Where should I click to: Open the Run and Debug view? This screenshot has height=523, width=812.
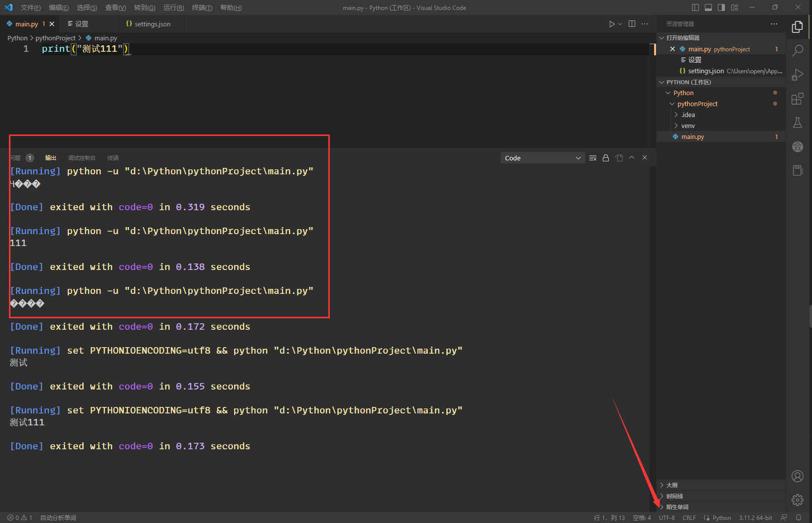(x=798, y=75)
